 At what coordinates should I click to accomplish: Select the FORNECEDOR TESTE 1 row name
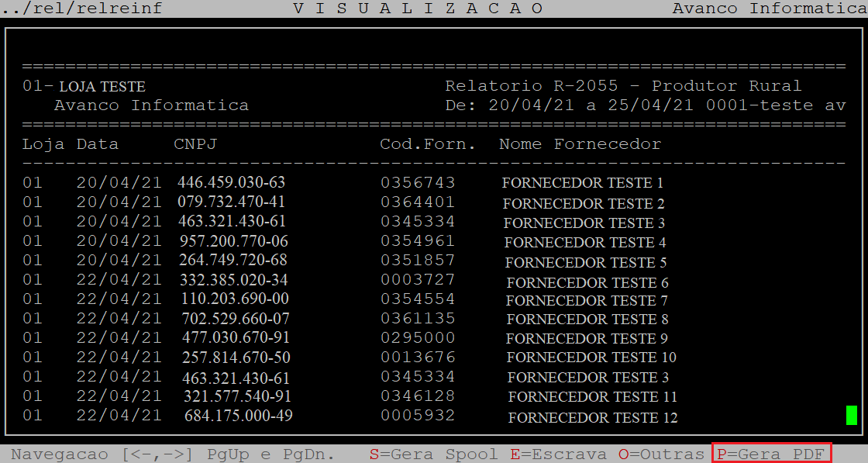[x=582, y=184]
